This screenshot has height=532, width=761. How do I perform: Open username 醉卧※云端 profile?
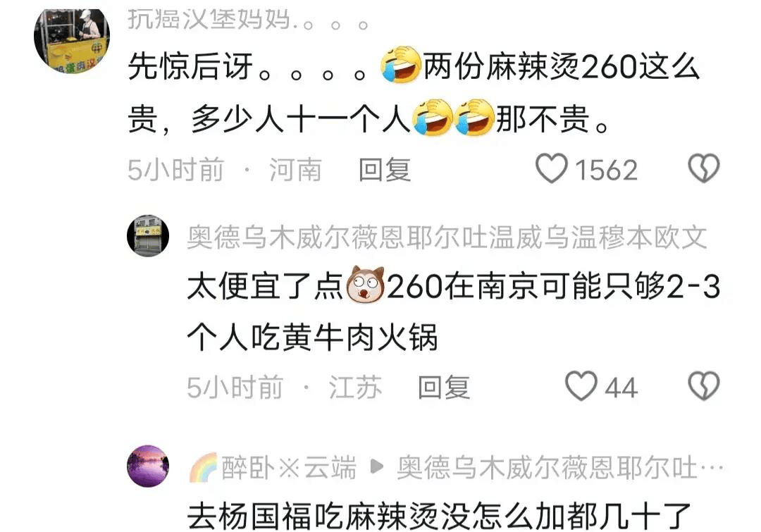pyautogui.click(x=289, y=467)
